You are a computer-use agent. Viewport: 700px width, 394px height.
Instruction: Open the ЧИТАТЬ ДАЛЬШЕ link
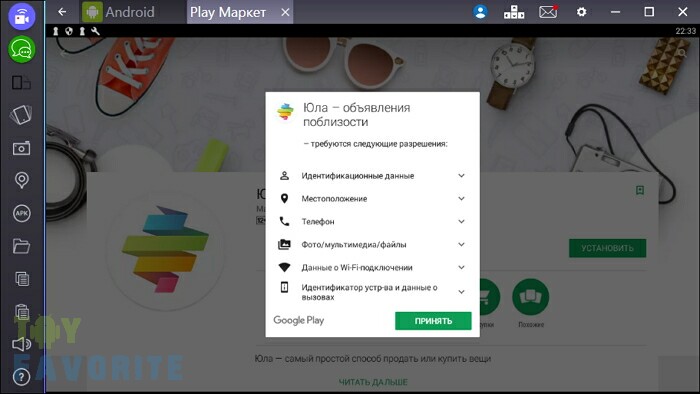[373, 382]
